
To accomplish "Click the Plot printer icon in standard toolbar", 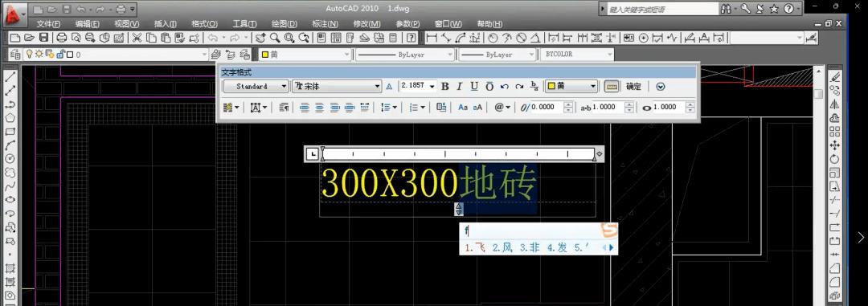I will point(63,38).
